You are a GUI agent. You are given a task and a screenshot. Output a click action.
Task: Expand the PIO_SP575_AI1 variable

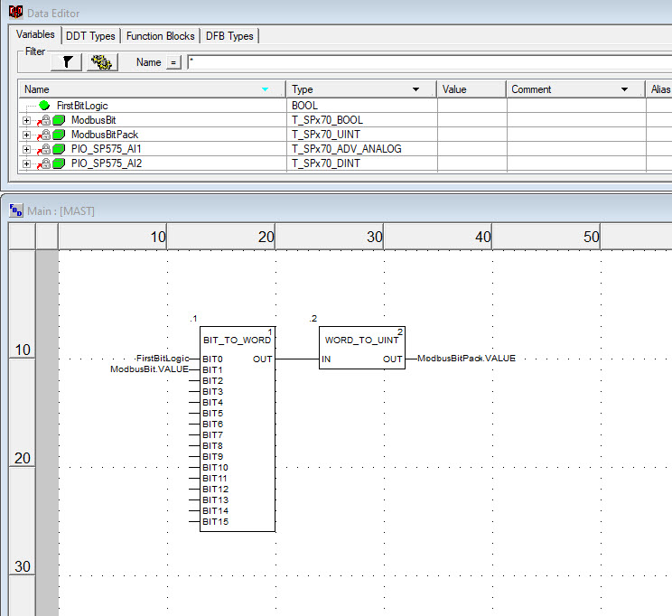coord(26,149)
